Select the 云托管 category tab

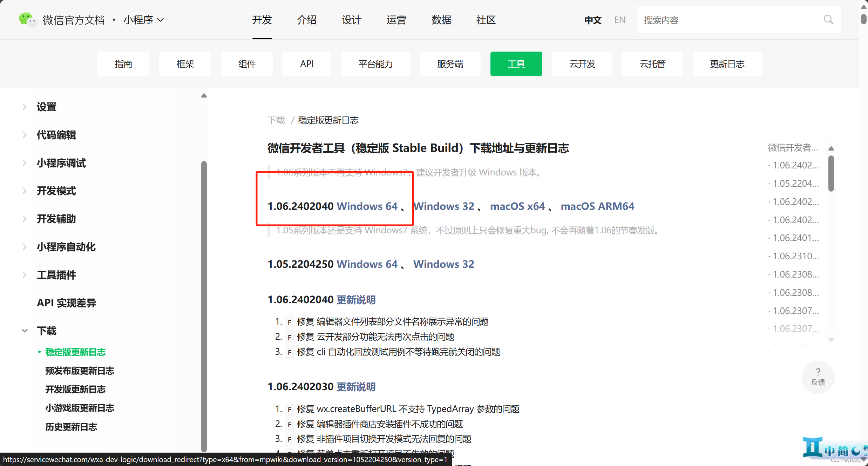(x=652, y=64)
